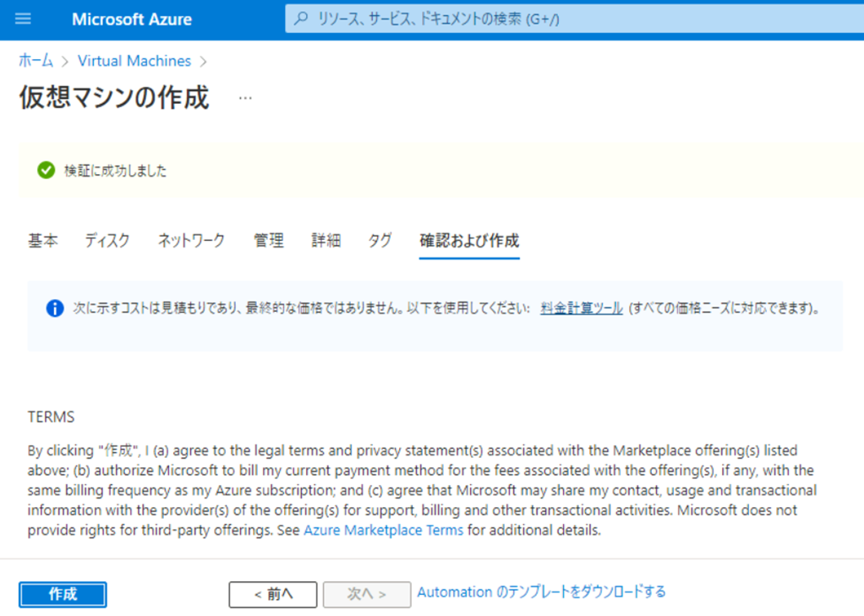The height and width of the screenshot is (616, 864).
Task: Switch to the 基本 tab
Action: coord(43,240)
